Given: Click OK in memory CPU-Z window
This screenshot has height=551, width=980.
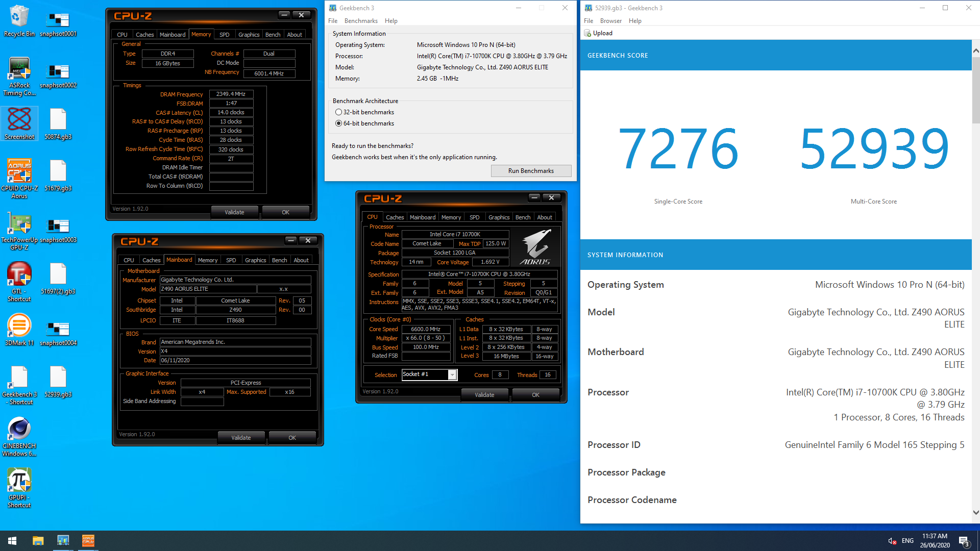Looking at the screenshot, I should click(285, 212).
